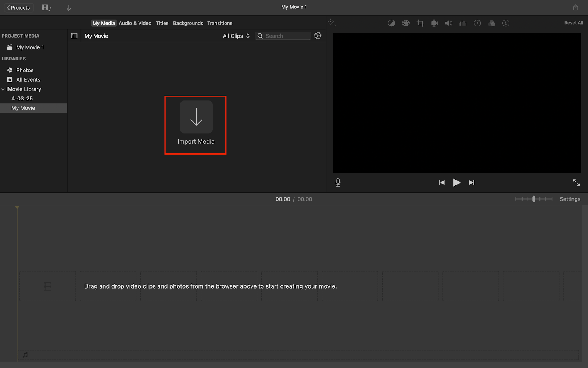Image resolution: width=588 pixels, height=368 pixels.
Task: Open the speed adjustment tool
Action: pos(477,23)
